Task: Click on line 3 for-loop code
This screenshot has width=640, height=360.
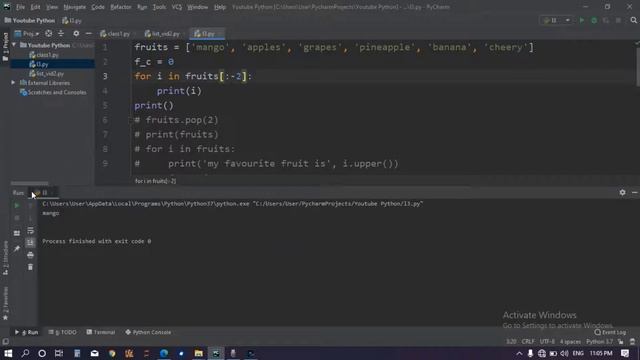Action: pos(193,76)
